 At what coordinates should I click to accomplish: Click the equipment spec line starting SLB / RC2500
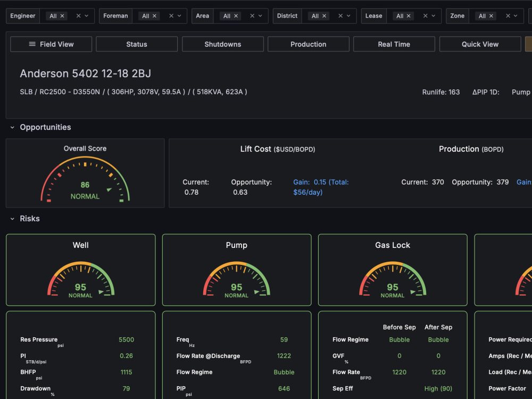point(134,92)
